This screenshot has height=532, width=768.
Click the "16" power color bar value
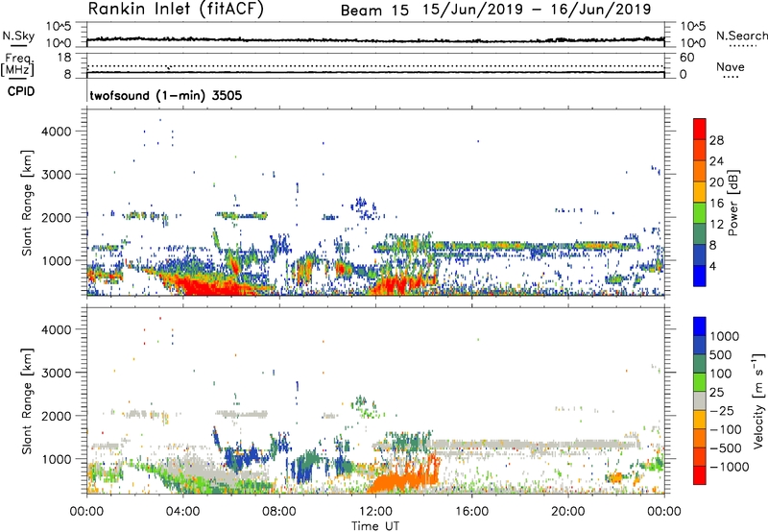(x=716, y=204)
